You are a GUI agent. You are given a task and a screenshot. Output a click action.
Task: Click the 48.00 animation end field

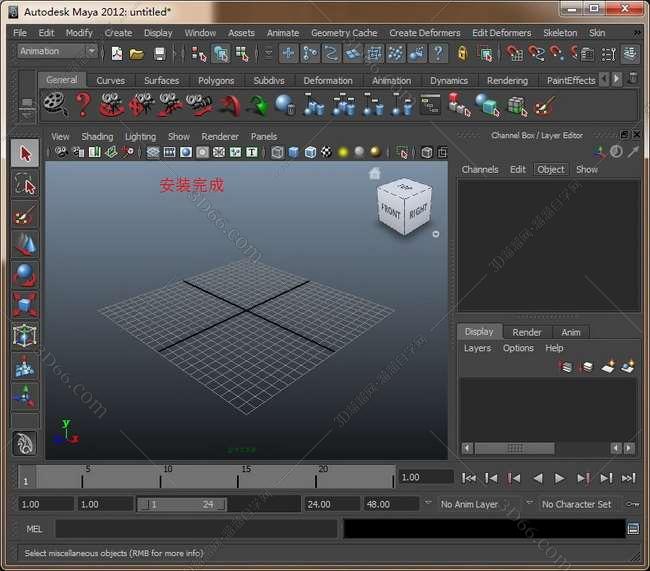[390, 505]
